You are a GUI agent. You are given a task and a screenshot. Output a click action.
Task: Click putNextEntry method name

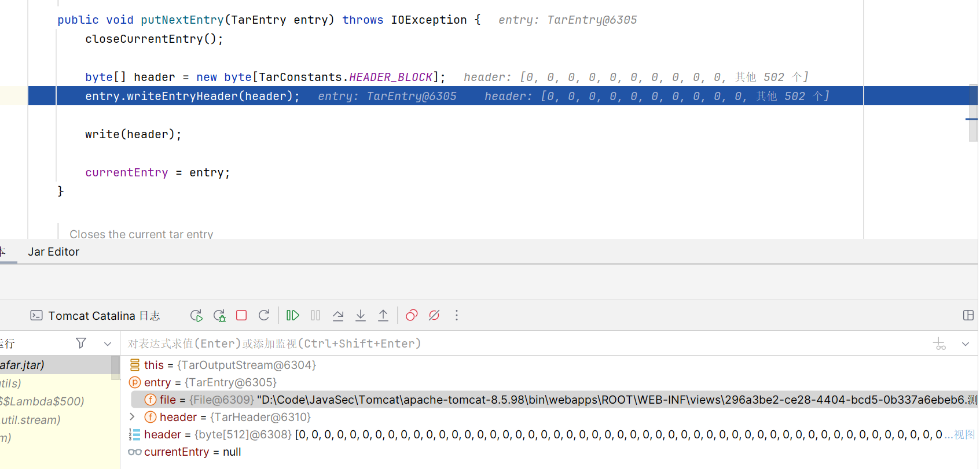tap(182, 20)
